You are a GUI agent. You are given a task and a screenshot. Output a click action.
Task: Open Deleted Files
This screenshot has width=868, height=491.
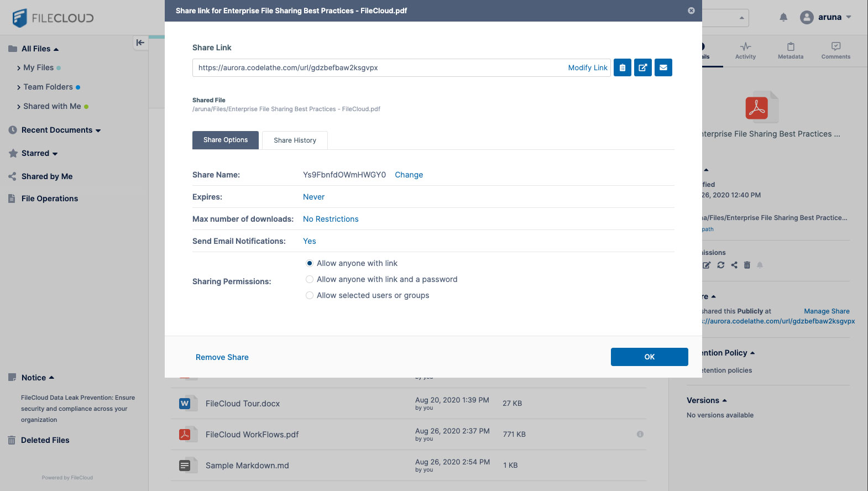[45, 440]
